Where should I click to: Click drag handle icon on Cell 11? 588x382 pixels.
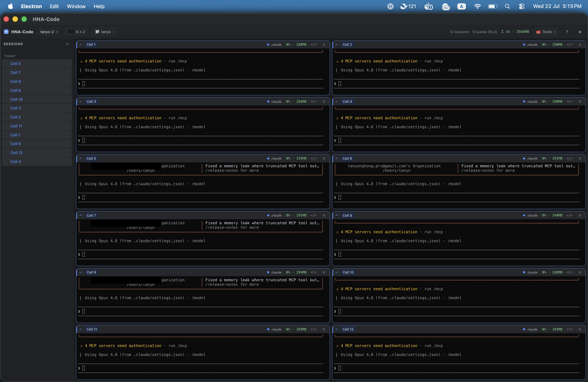point(81,329)
